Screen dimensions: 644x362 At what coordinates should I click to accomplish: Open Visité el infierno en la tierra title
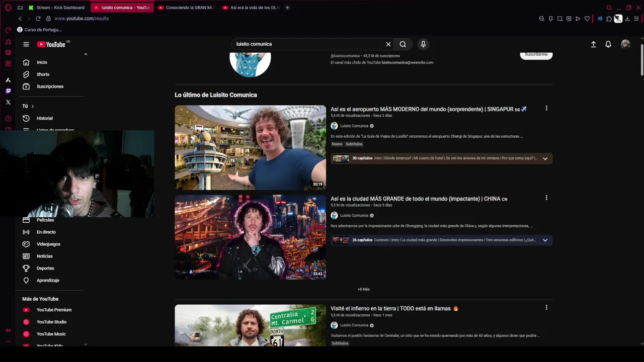point(394,308)
